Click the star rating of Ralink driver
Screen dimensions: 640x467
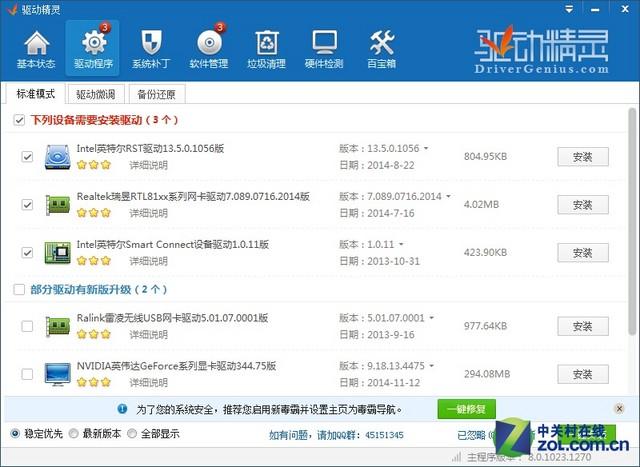coord(94,334)
